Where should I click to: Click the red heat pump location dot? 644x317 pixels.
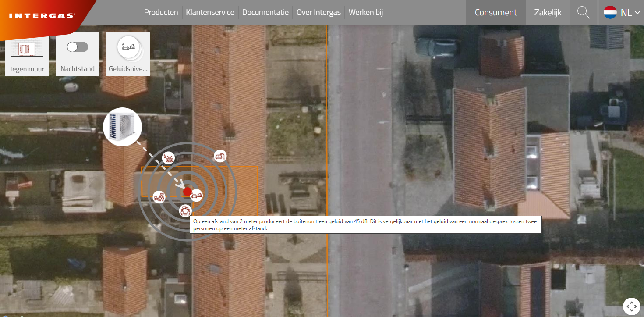pos(187,192)
